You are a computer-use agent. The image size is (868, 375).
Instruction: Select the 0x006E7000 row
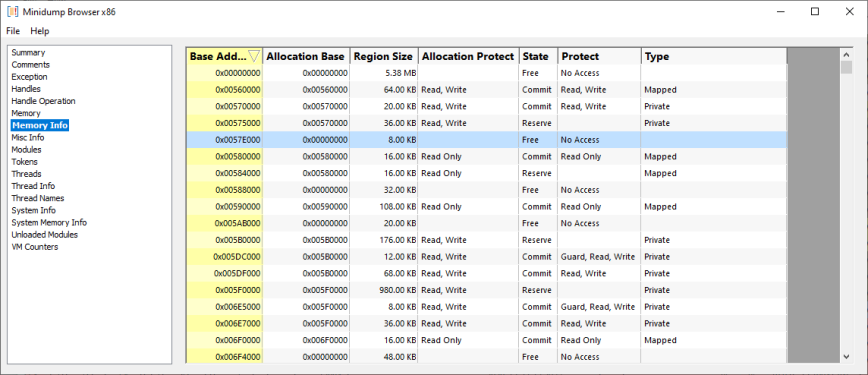(x=487, y=323)
